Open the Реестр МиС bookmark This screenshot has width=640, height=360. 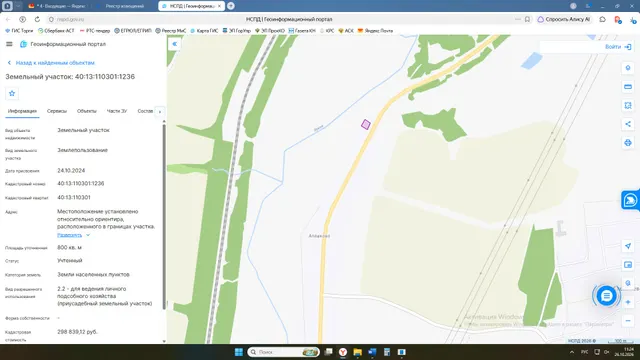pos(171,31)
